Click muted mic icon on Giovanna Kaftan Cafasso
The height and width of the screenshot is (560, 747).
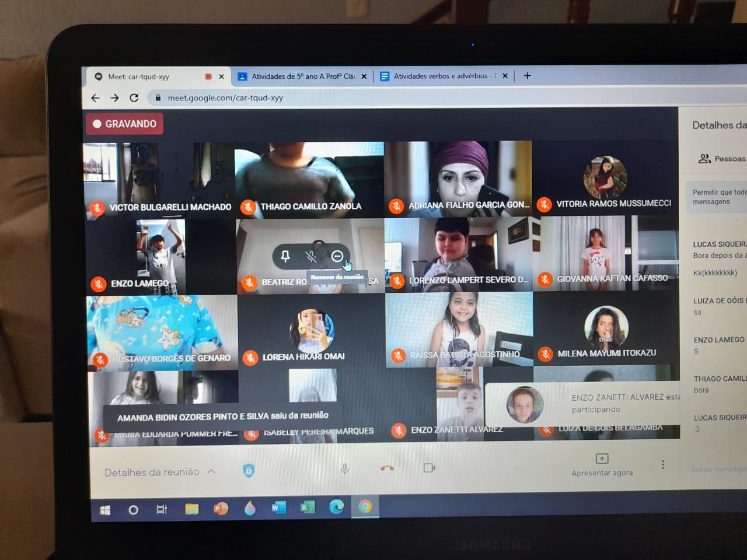tap(545, 279)
